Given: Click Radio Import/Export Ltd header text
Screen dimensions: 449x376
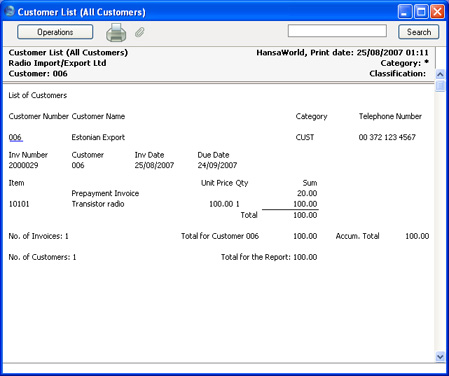Looking at the screenshot, I should click(57, 63).
